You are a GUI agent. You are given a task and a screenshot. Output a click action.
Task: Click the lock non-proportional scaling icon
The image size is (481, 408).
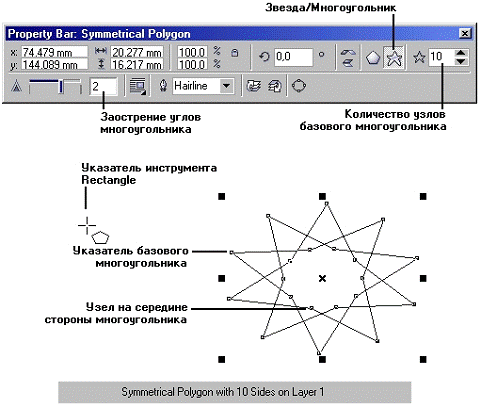[235, 53]
